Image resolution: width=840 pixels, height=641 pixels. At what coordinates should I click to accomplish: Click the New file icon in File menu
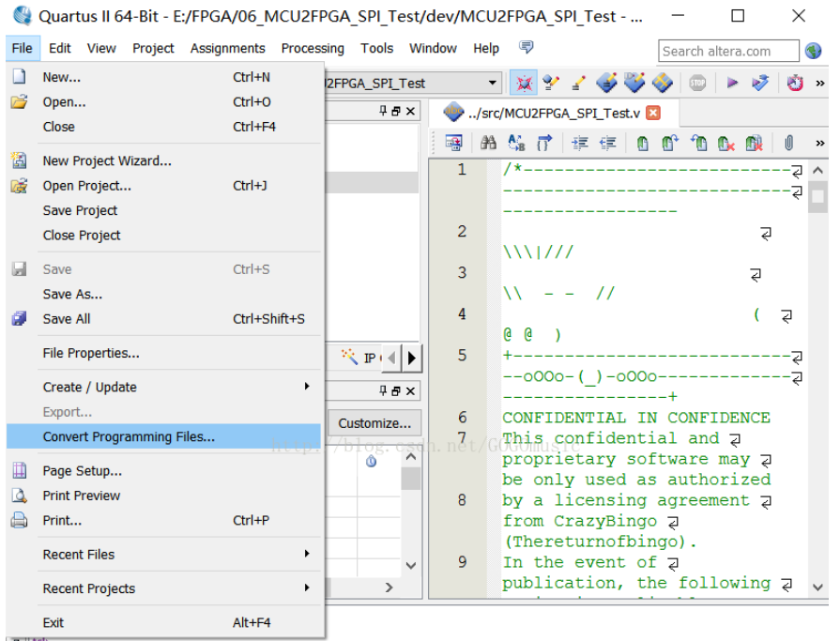(x=20, y=77)
